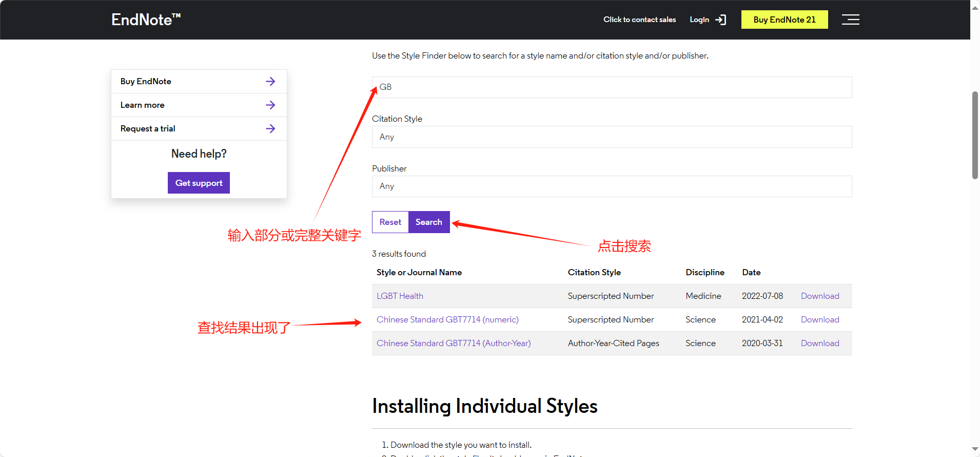Click the EndNote logo

(x=146, y=20)
